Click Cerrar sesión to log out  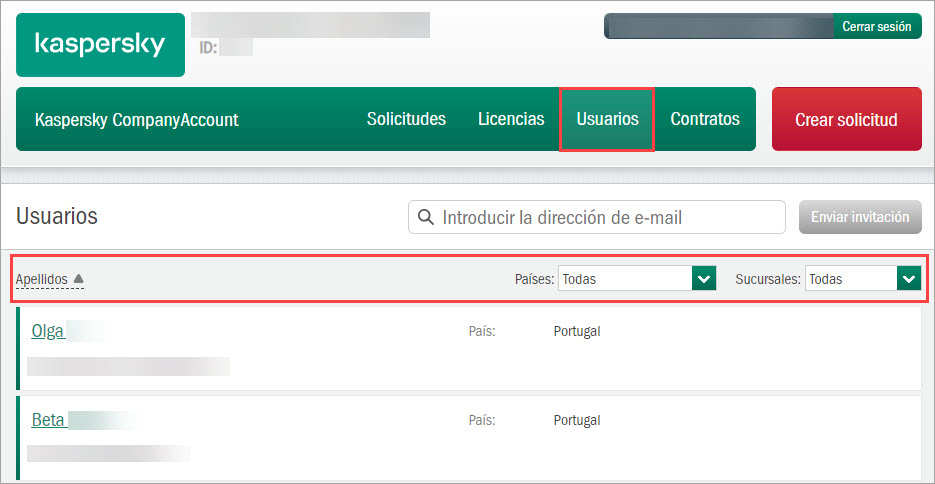(x=877, y=27)
